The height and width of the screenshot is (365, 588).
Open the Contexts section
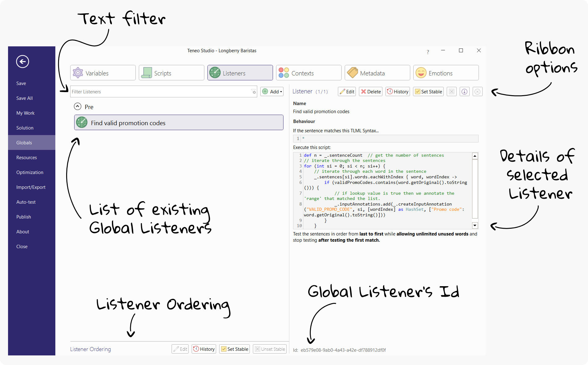(x=309, y=73)
